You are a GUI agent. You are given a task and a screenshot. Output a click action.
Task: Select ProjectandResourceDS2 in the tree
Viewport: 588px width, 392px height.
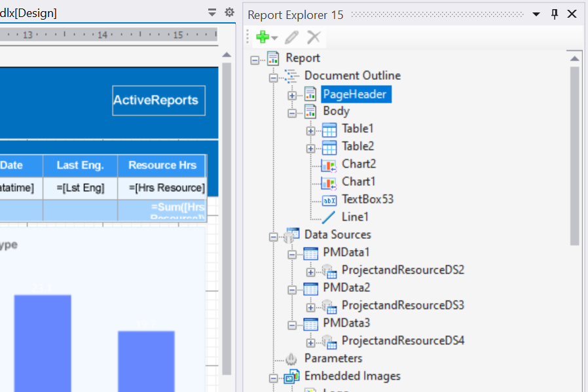(403, 270)
